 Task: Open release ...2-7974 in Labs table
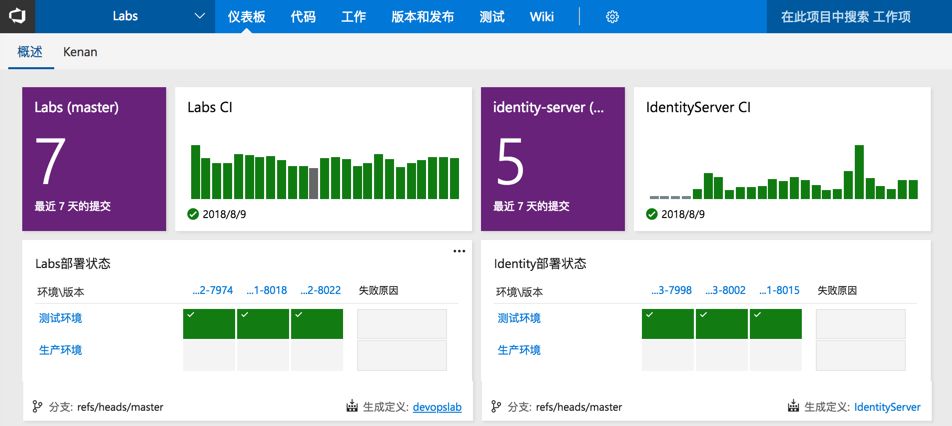coord(212,291)
